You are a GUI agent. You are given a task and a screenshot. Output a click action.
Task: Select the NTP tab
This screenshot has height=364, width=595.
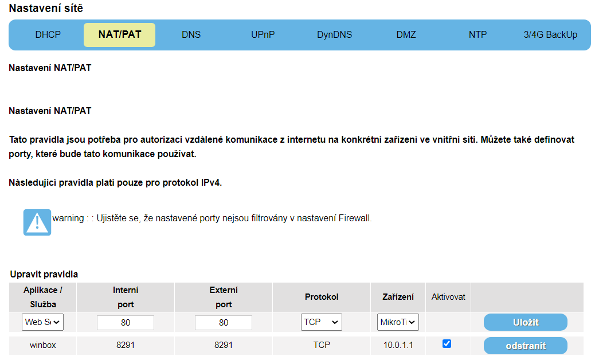(477, 34)
